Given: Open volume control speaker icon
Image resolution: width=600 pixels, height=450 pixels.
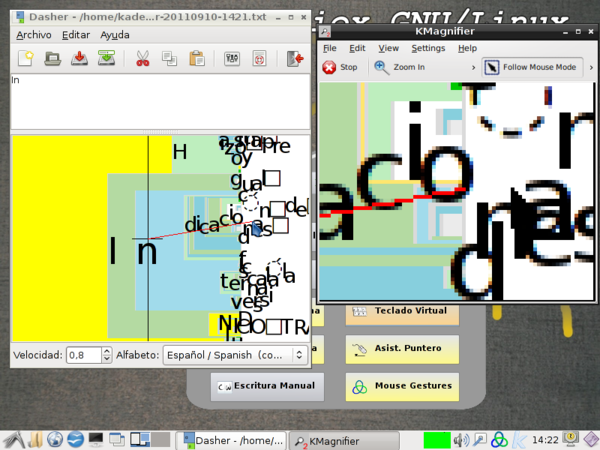Looking at the screenshot, I should (x=461, y=440).
